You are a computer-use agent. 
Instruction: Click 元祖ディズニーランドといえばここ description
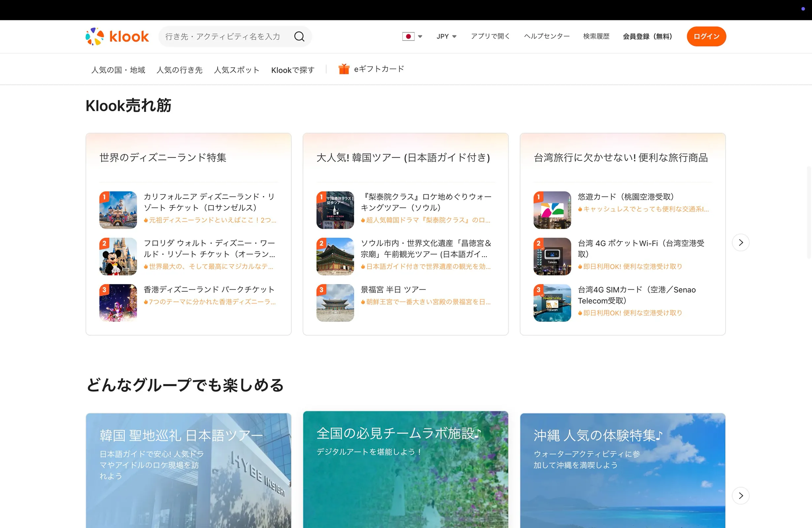pos(210,220)
